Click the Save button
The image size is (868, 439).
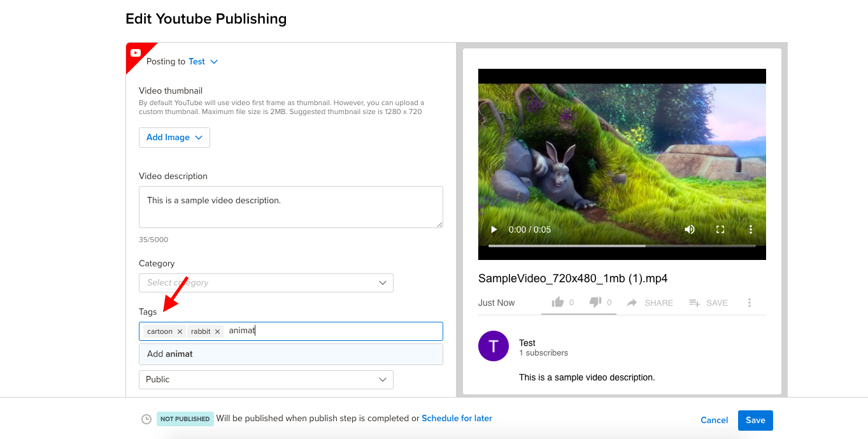pyautogui.click(x=755, y=421)
